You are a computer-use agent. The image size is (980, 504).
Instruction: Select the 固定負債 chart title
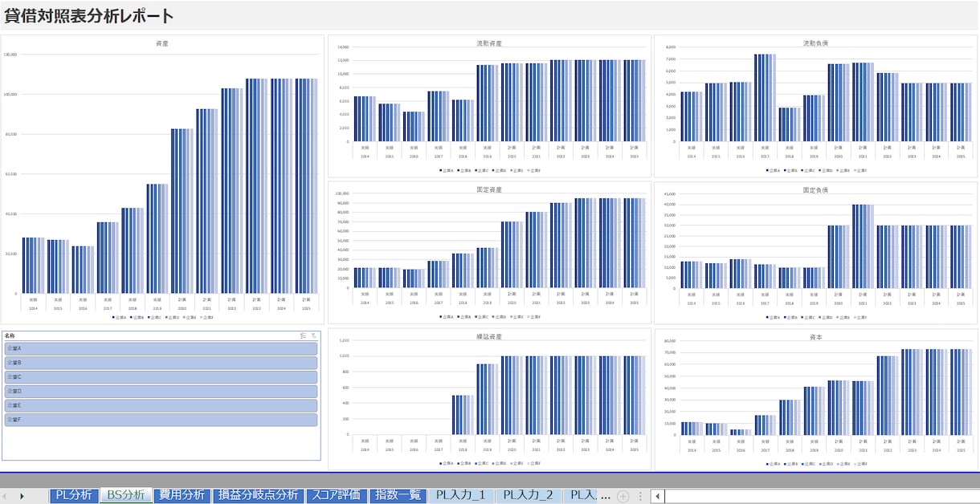point(815,189)
